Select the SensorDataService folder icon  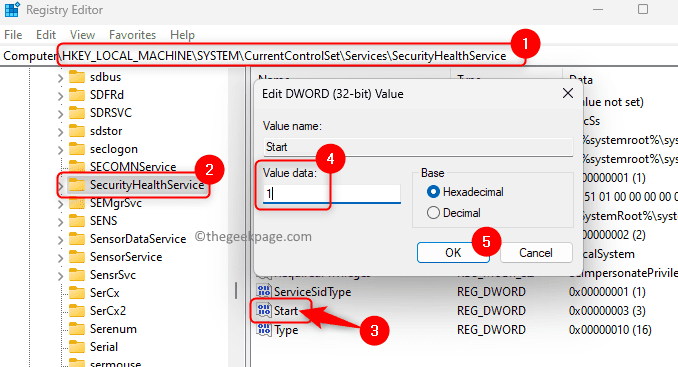coord(77,239)
